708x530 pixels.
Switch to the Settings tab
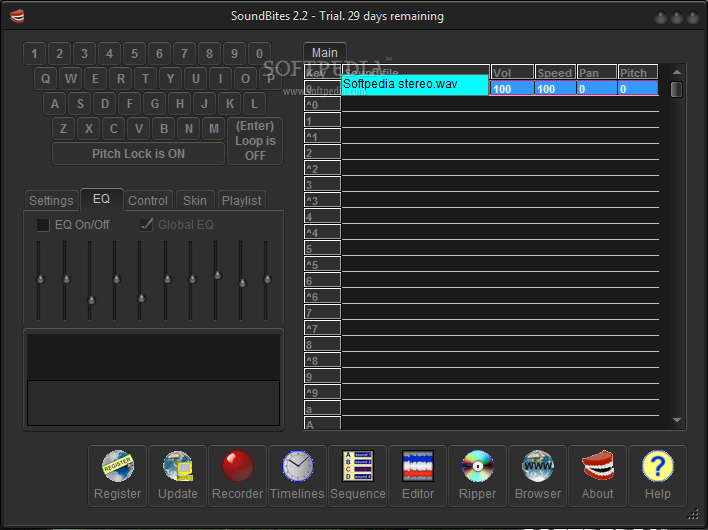point(51,200)
